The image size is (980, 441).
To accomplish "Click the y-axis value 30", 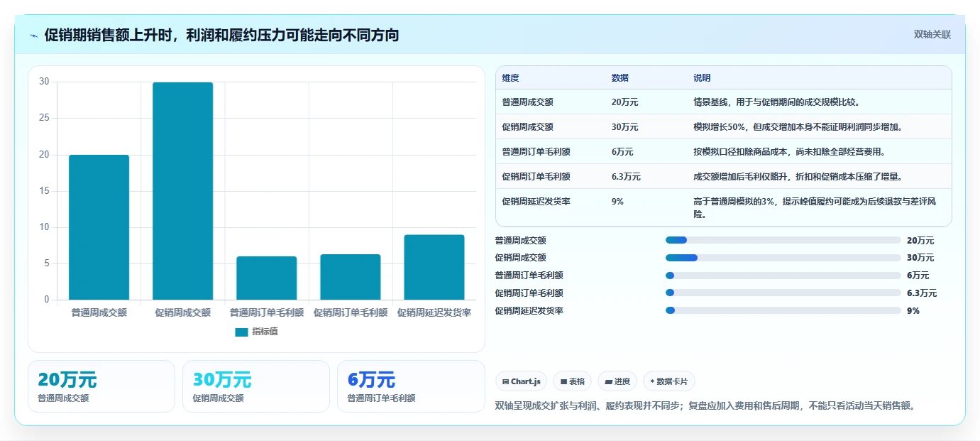I will (x=44, y=82).
